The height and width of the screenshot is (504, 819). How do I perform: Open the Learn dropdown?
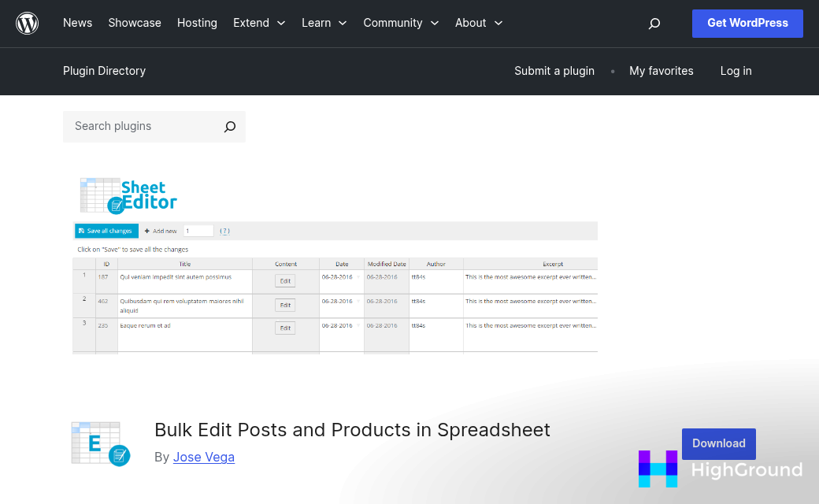[x=324, y=23]
